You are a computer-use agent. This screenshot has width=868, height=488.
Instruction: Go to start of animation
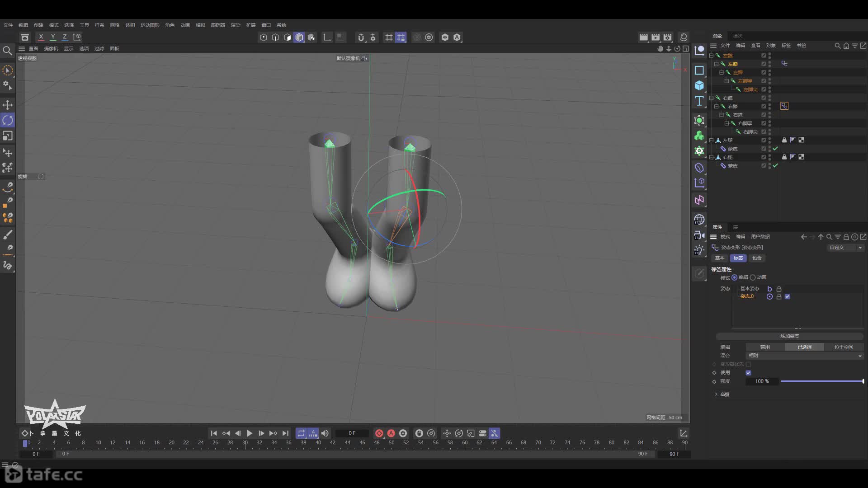214,433
